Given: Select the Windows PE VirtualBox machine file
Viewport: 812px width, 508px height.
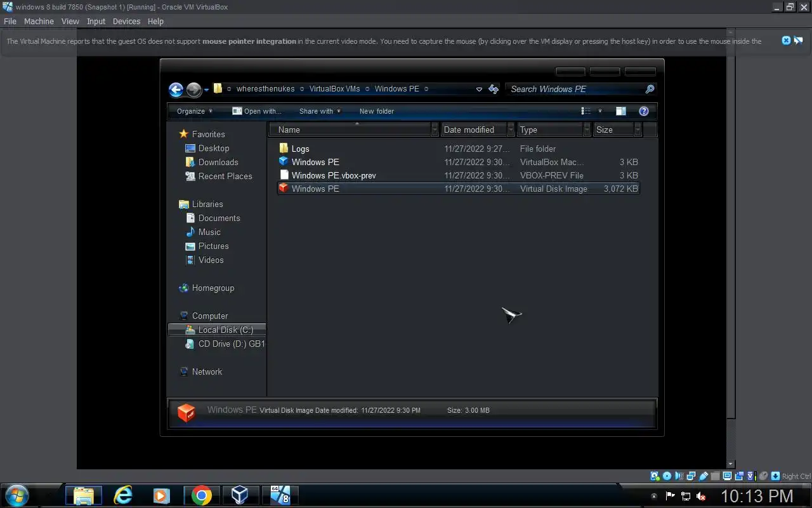Looking at the screenshot, I should point(458,162).
